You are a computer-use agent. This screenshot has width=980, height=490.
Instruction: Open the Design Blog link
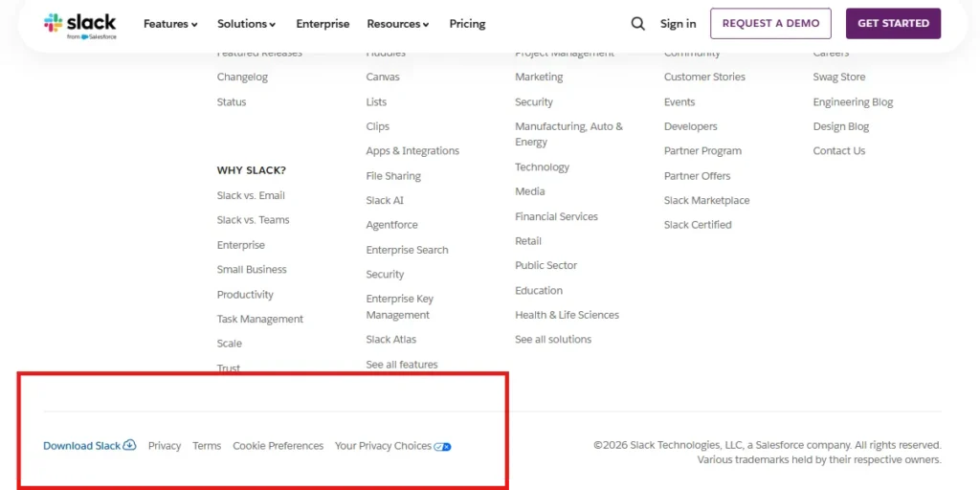840,126
